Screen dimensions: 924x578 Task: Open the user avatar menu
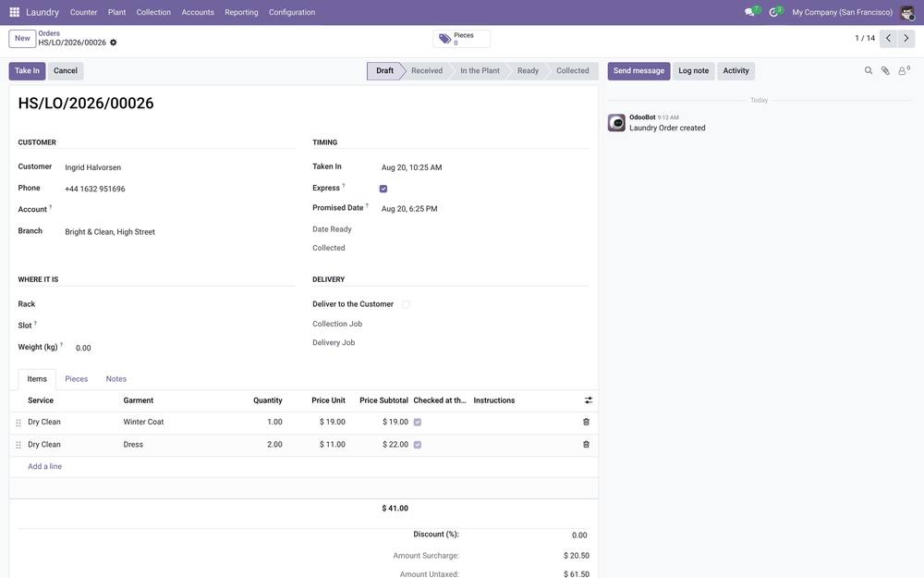[907, 12]
